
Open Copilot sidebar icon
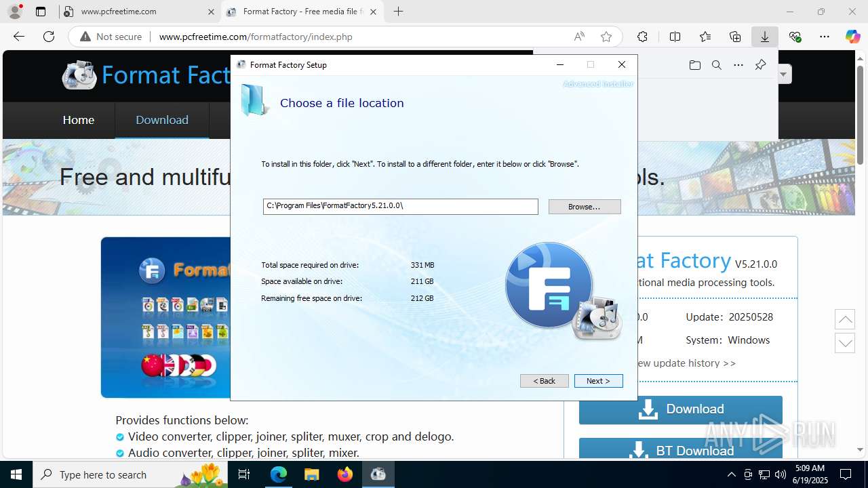tap(852, 37)
